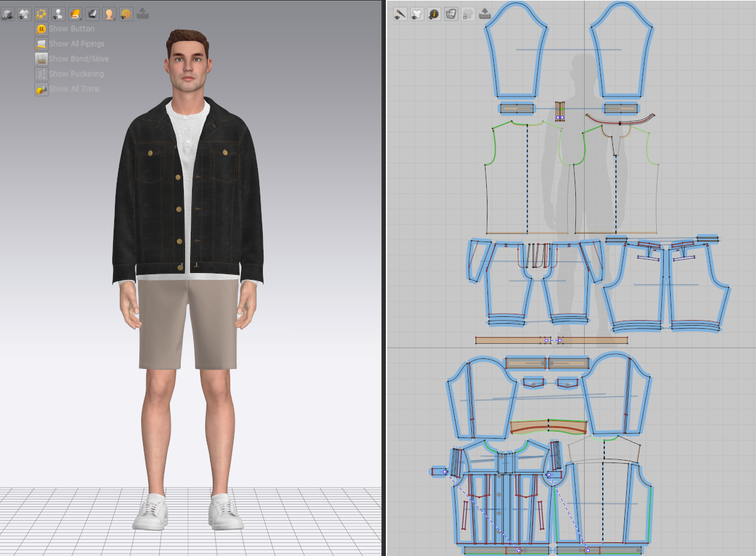The width and height of the screenshot is (756, 556).
Task: Select the long shorts waistband pattern strip
Action: pos(551,340)
